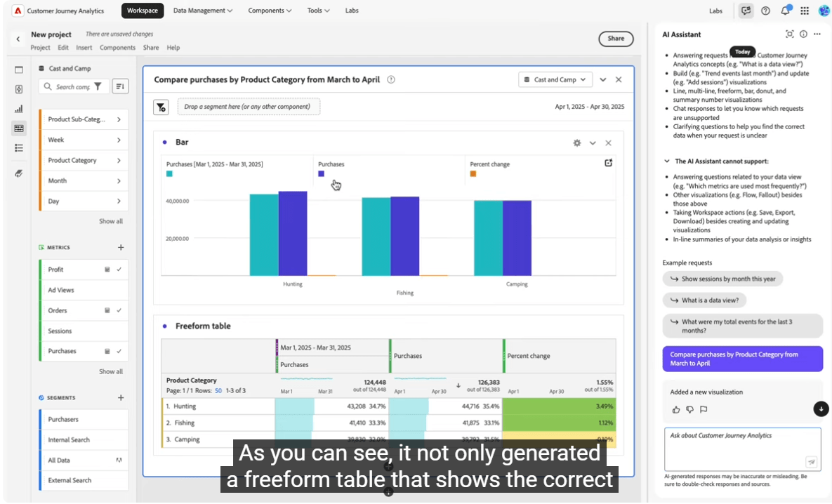Viewport: 832px width, 504px height.
Task: Click thumbs up on AI response
Action: [x=675, y=409]
